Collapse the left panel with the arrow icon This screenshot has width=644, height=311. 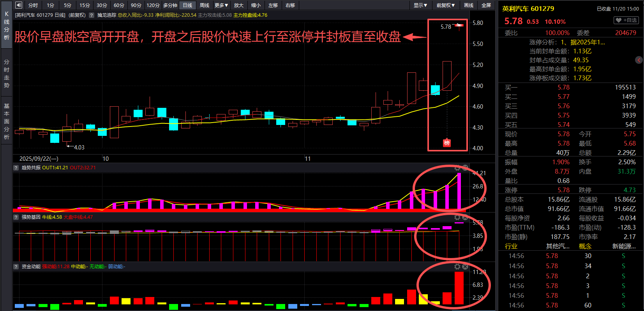pos(19,5)
